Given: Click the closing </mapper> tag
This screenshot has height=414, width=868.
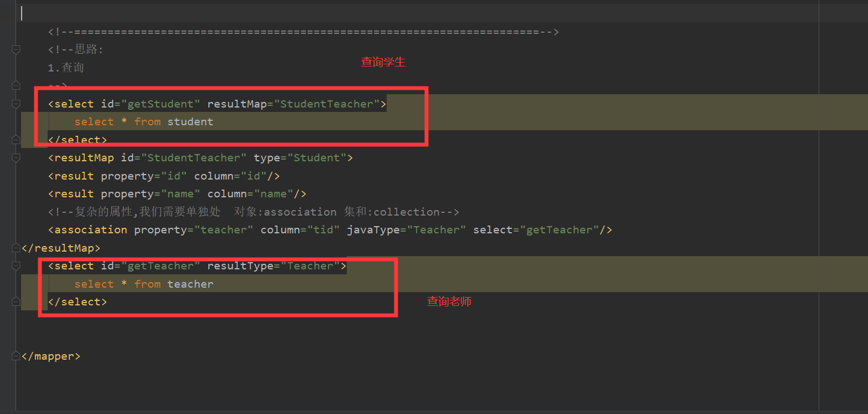Looking at the screenshot, I should point(51,356).
